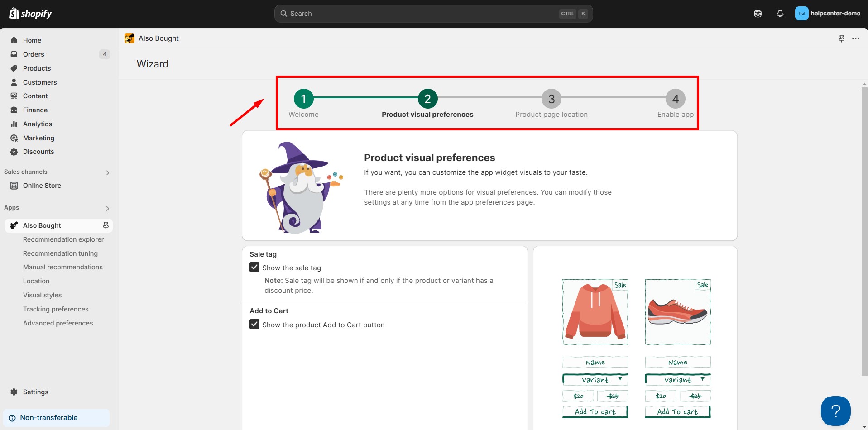The image size is (868, 430).
Task: Click the Non-transferable link
Action: (x=48, y=418)
